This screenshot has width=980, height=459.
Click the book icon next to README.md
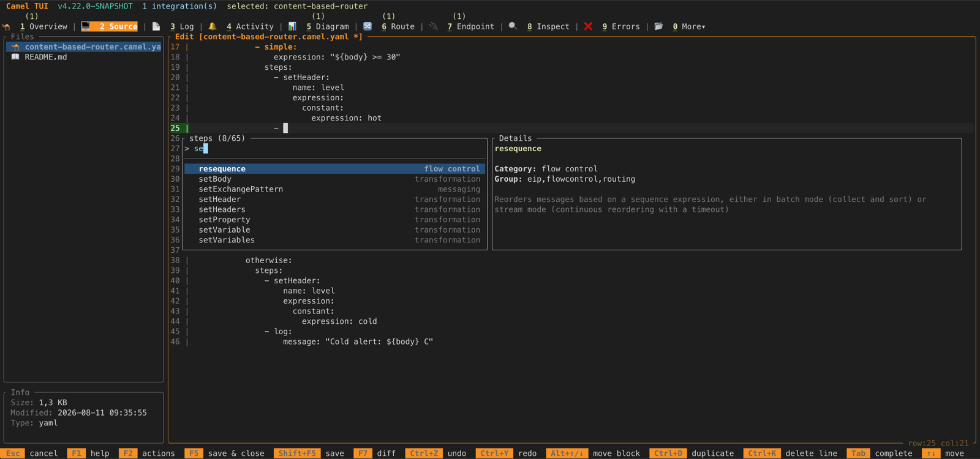[15, 57]
